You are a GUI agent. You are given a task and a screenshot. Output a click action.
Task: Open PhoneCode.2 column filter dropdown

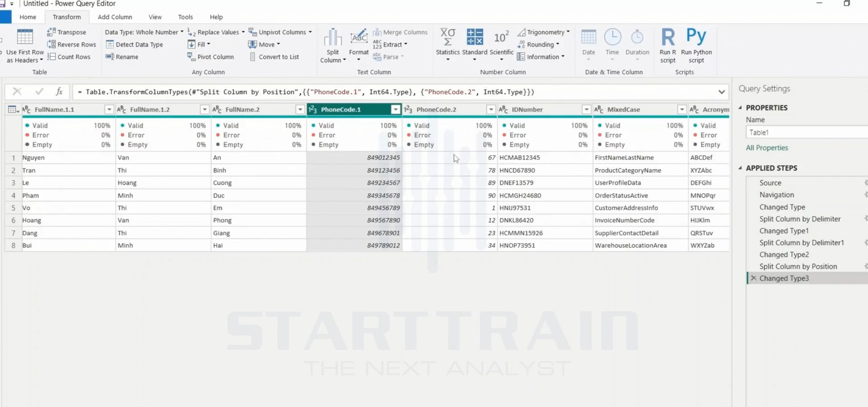pos(491,109)
